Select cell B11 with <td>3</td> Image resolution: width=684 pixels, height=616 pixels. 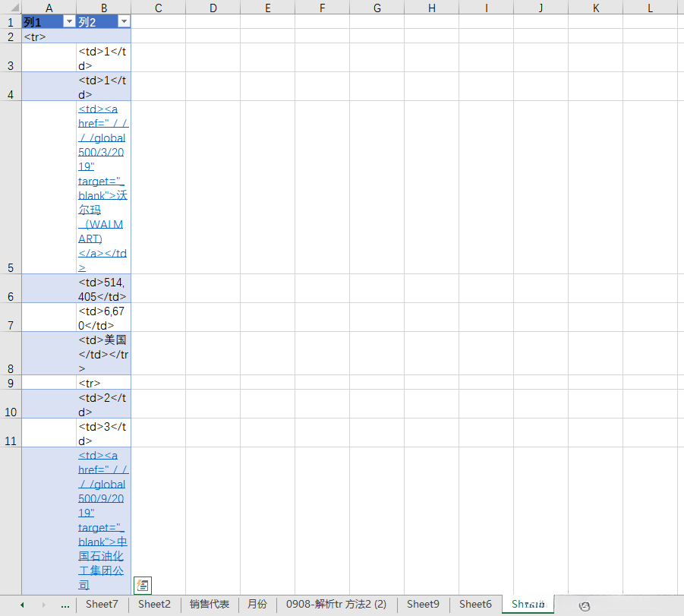(x=103, y=433)
